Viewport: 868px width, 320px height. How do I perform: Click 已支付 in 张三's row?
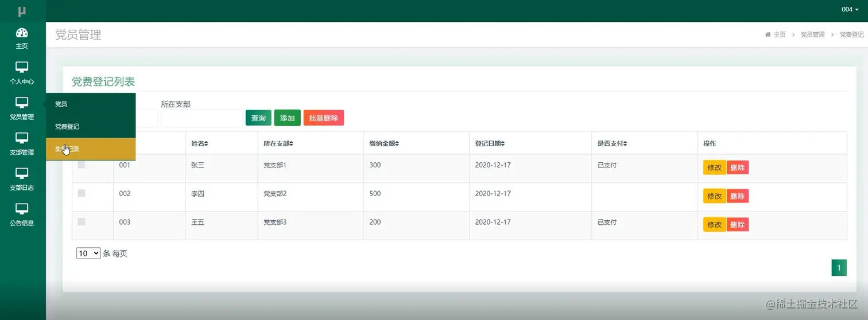click(607, 165)
